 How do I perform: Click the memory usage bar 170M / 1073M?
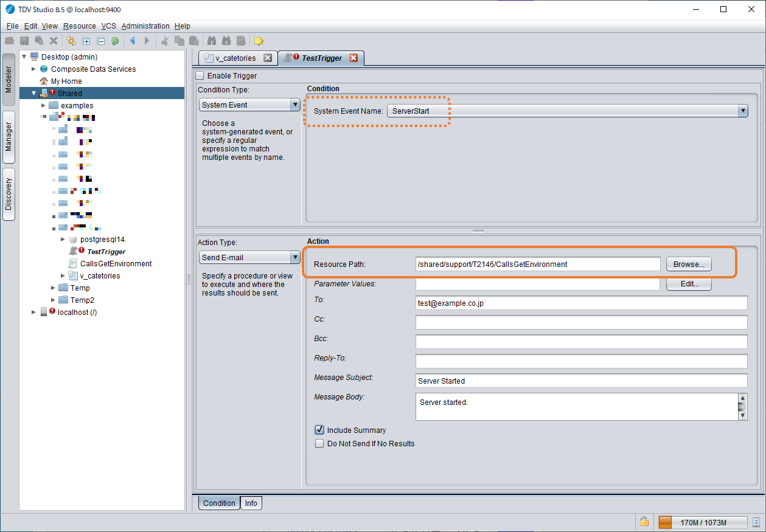click(703, 522)
